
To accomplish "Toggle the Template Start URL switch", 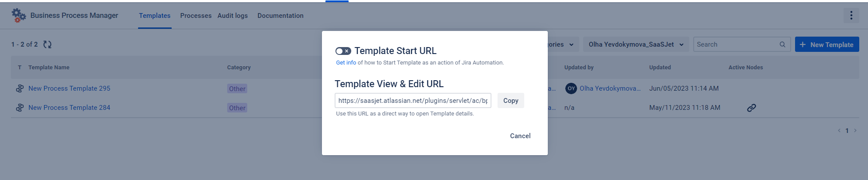I will tap(343, 51).
